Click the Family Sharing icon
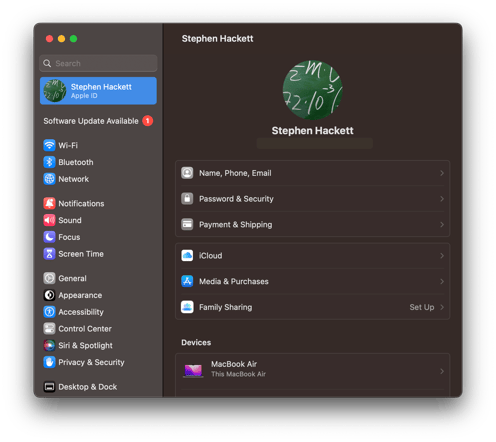This screenshot has width=496, height=442. coord(187,307)
